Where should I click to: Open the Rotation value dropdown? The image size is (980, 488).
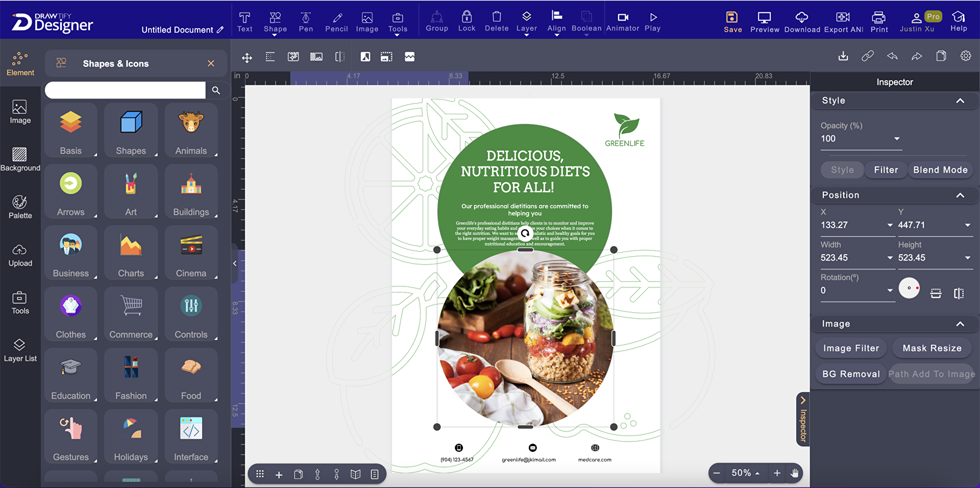890,290
